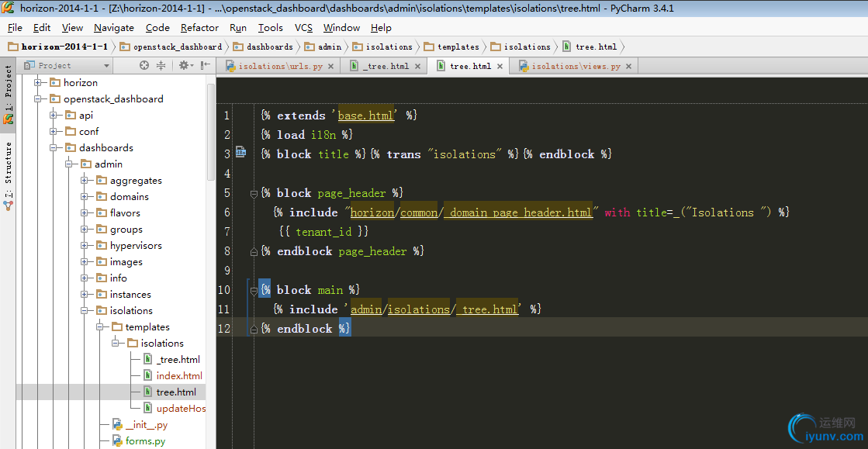Hide the Project tool window with the hide icon

205,66
